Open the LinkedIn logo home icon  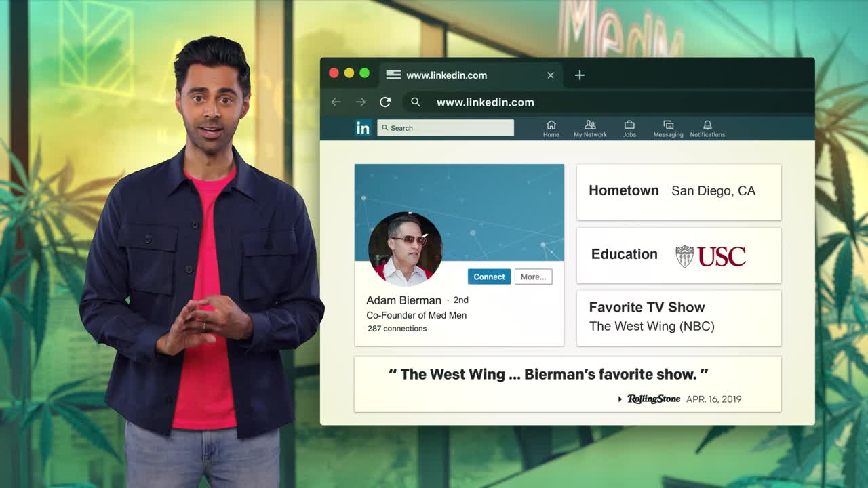point(363,127)
